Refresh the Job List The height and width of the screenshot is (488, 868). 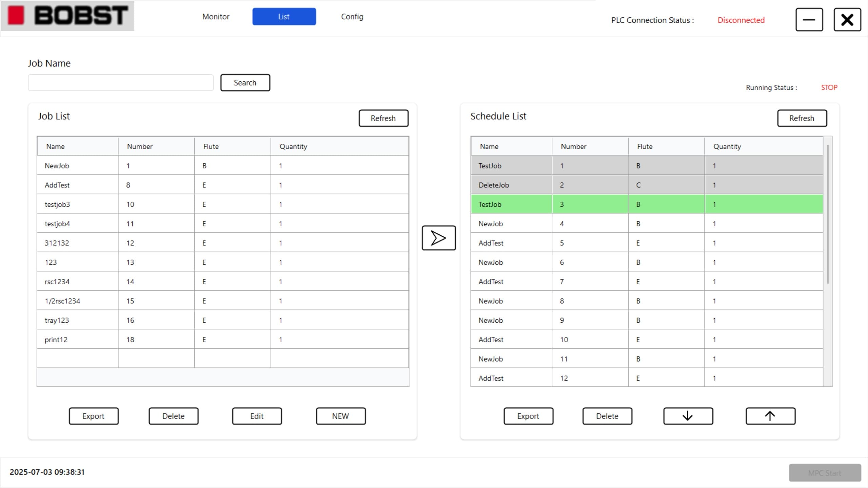click(383, 118)
